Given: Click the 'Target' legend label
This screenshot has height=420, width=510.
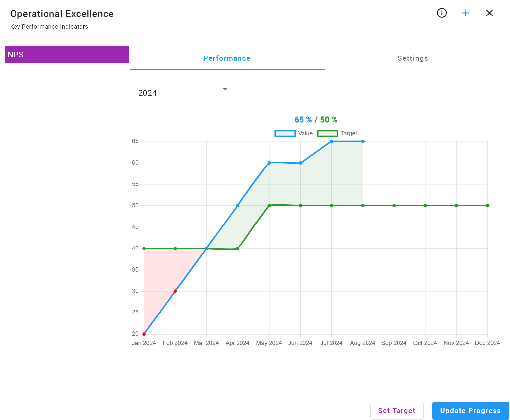Looking at the screenshot, I should 349,133.
